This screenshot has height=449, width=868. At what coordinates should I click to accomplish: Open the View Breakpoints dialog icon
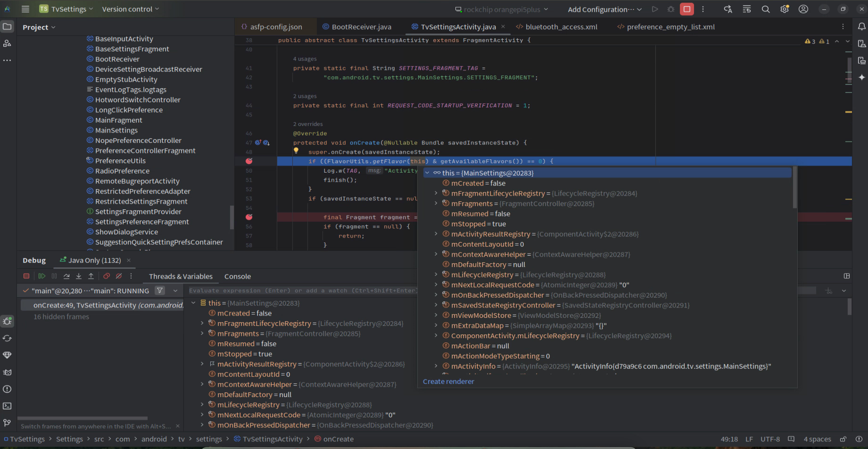(107, 276)
